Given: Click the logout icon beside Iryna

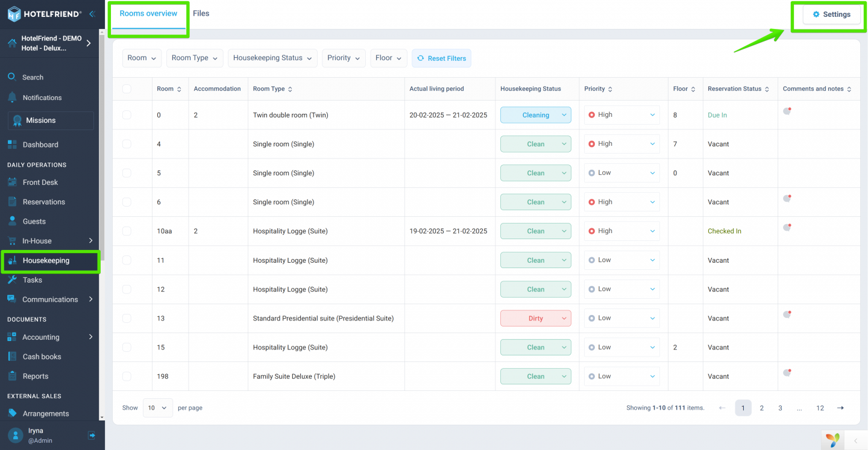Looking at the screenshot, I should (92, 435).
